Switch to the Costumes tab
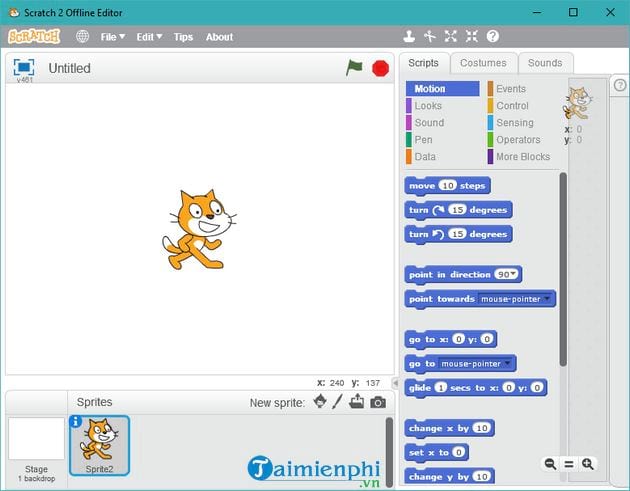Viewport: 630px width, 491px height. [x=483, y=63]
